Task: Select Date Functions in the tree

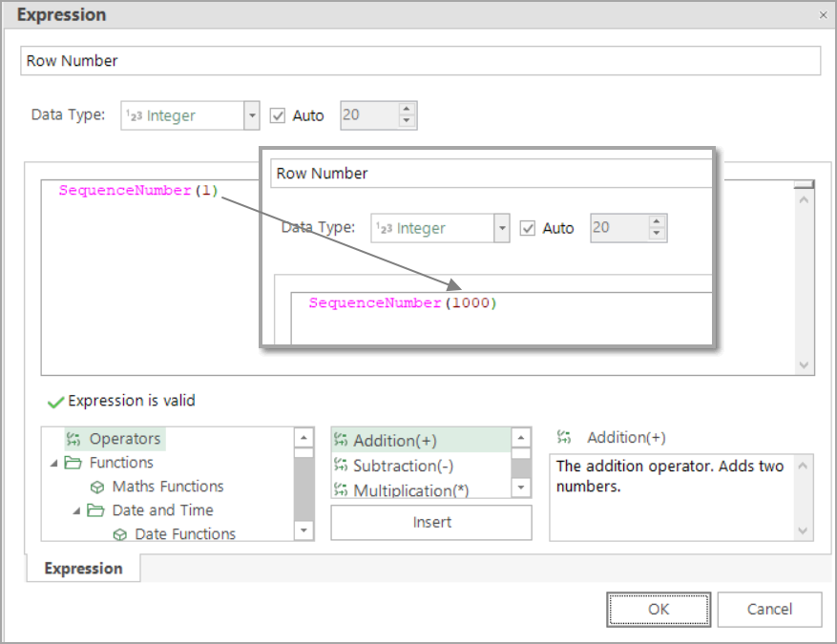Action: 185,534
